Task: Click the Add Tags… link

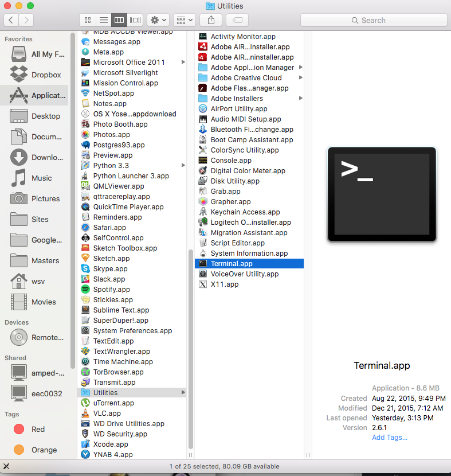Action: coord(390,438)
